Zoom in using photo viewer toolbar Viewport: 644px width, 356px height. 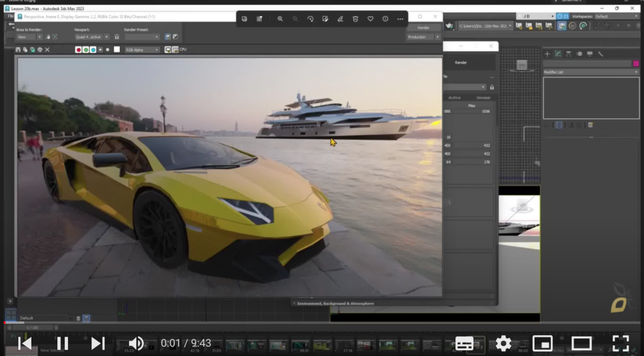point(280,19)
